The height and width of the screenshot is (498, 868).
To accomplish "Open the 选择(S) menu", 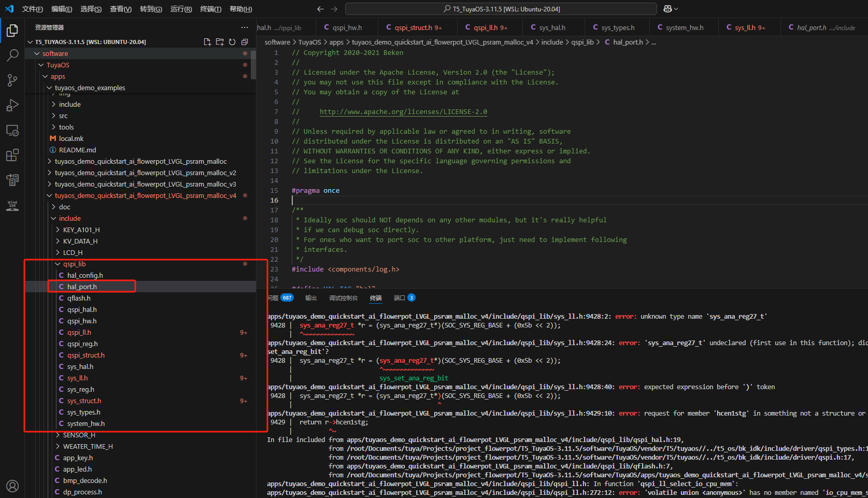I will tap(91, 9).
